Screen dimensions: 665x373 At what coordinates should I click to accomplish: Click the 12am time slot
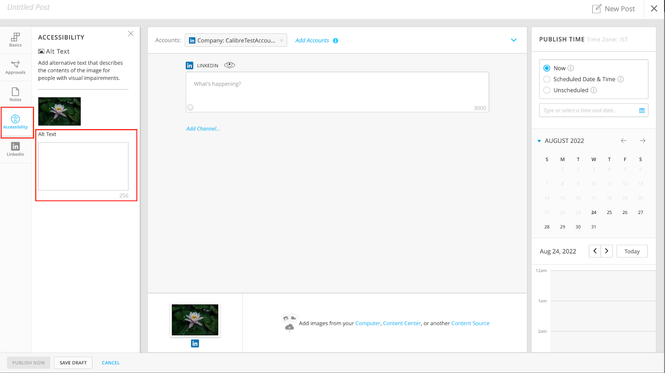coord(603,285)
